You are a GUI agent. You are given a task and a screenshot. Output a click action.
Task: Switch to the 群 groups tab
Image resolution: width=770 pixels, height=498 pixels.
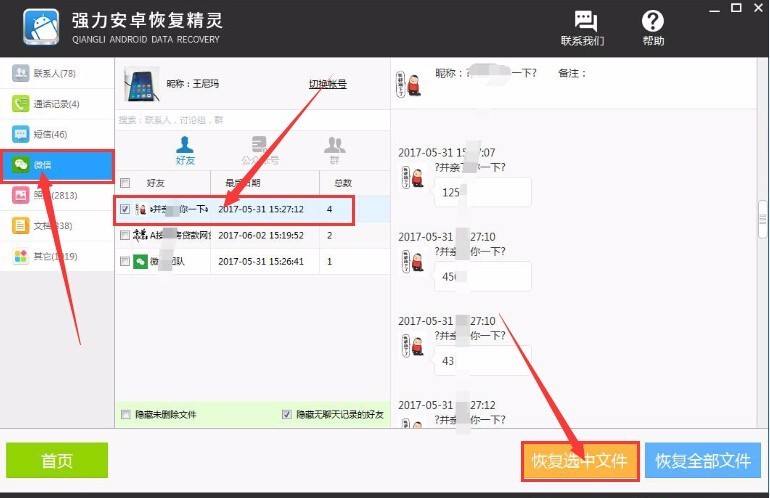click(334, 150)
